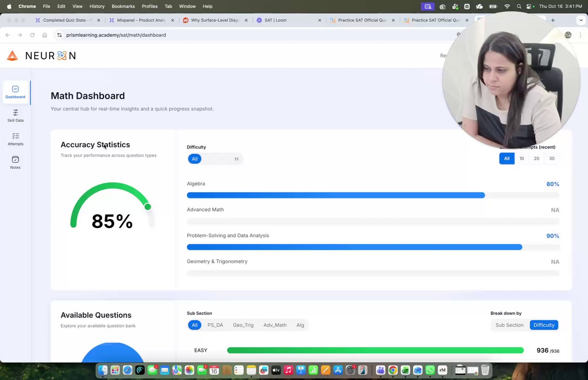Open the History menu

click(97, 6)
